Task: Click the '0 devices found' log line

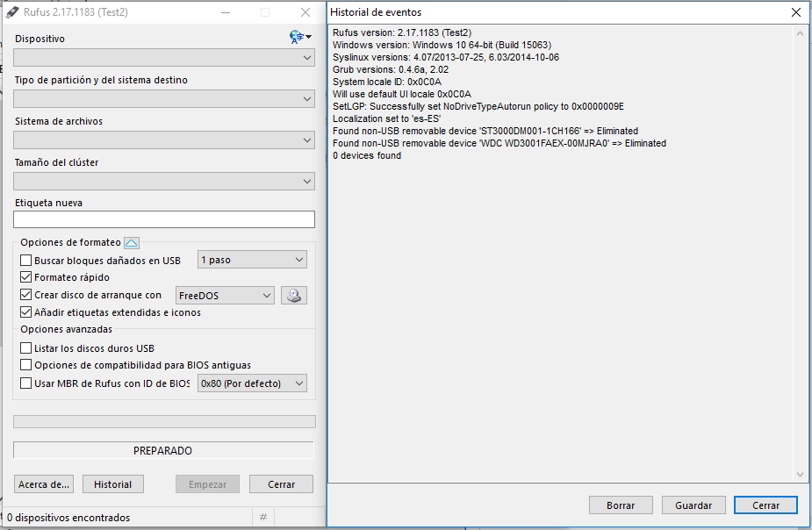Action: 367,155
